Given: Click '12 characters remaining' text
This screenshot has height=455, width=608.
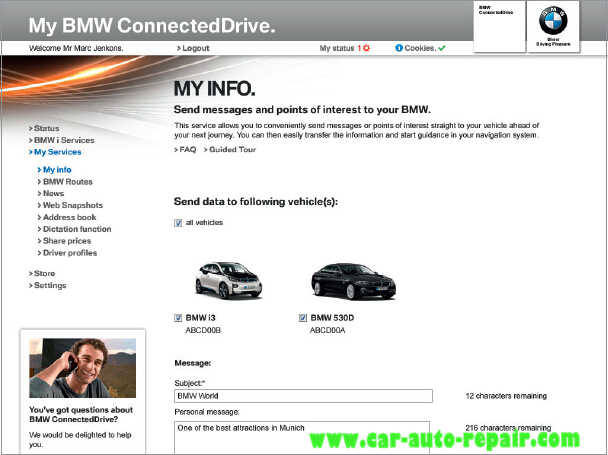Looking at the screenshot, I should tap(506, 396).
